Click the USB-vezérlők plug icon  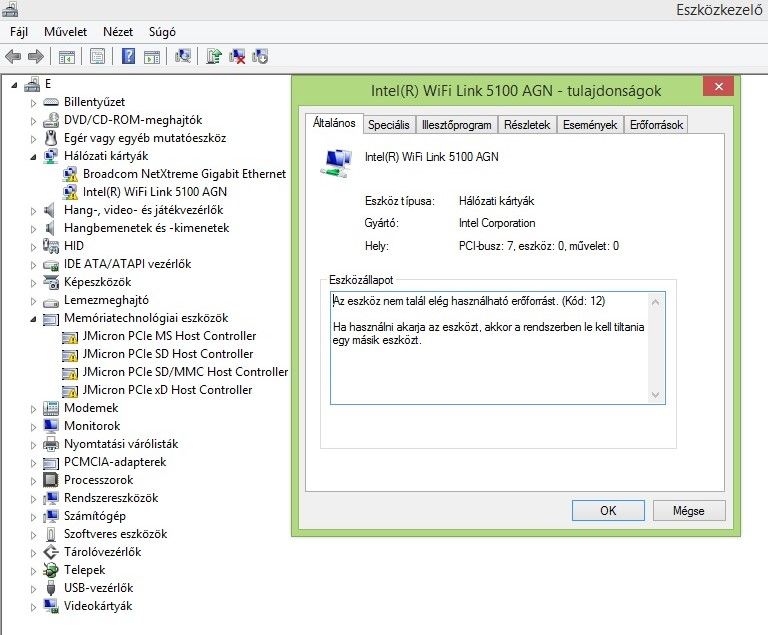click(x=51, y=588)
